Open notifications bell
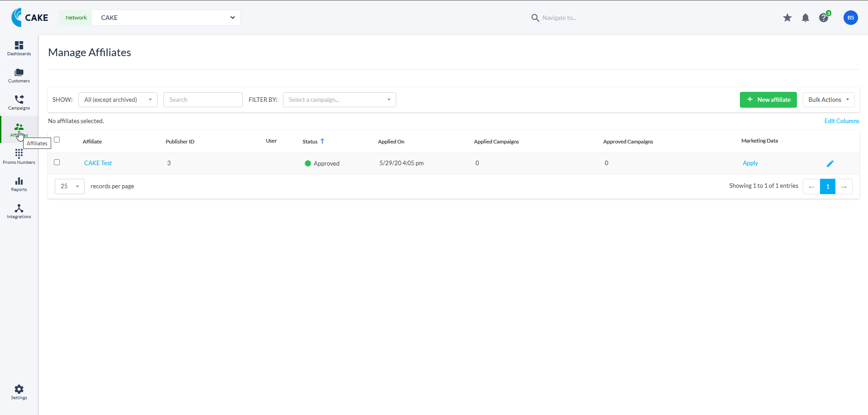The width and height of the screenshot is (868, 415). click(806, 18)
